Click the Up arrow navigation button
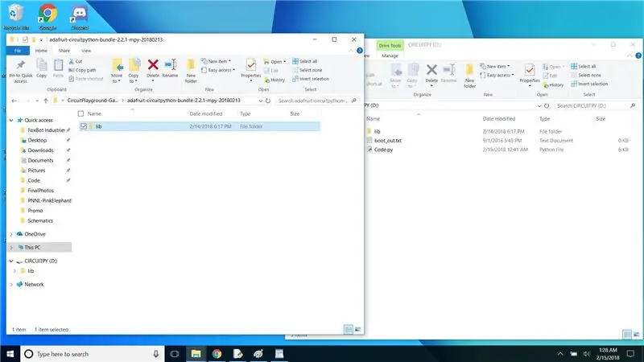This screenshot has height=362, width=644. tap(46, 101)
